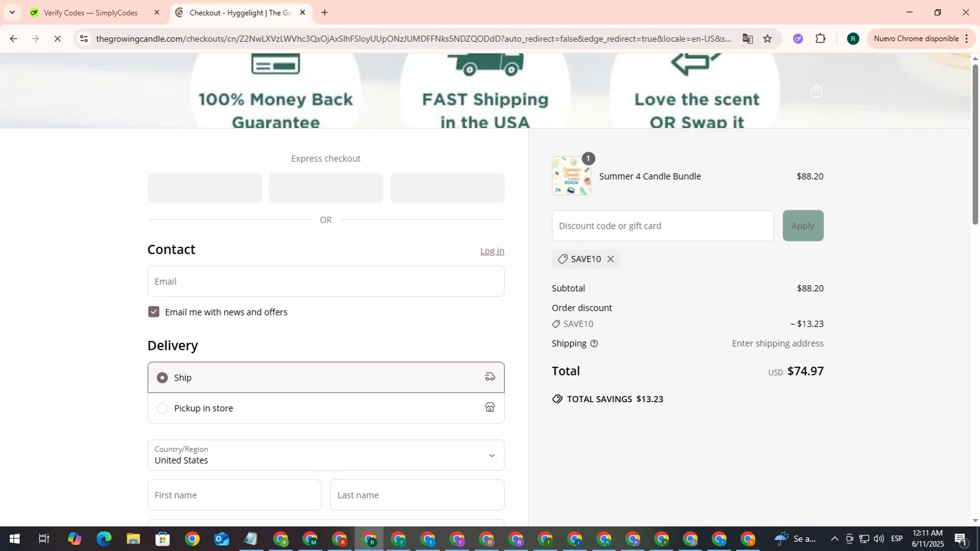Screen dimensions: 980x551
Task: Open Copilot from taskbar
Action: tap(74, 539)
